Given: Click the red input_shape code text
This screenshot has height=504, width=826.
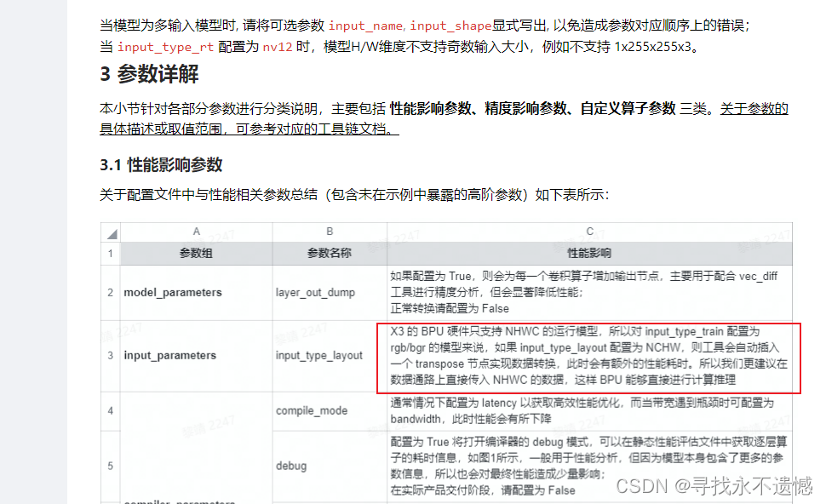Looking at the screenshot, I should [450, 26].
